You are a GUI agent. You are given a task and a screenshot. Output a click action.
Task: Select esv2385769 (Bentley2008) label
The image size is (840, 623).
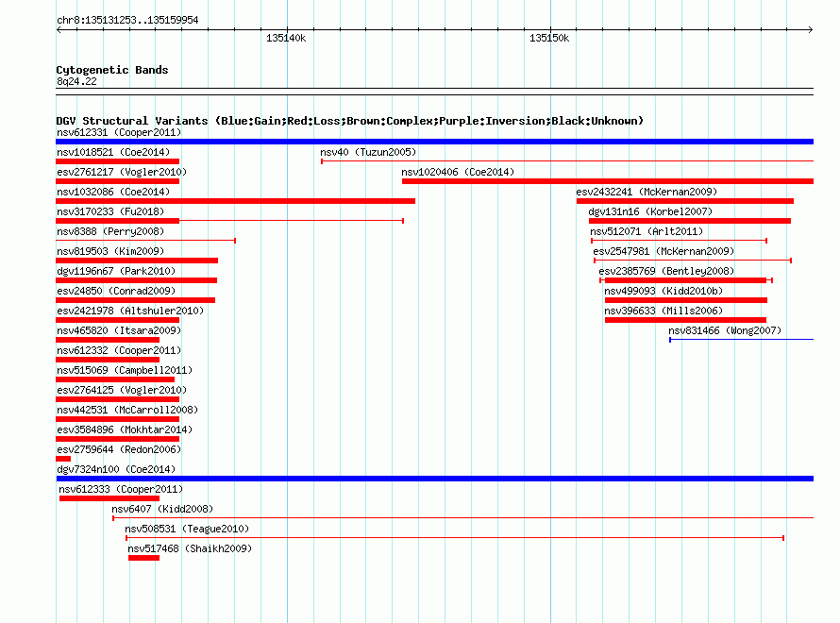pyautogui.click(x=666, y=271)
